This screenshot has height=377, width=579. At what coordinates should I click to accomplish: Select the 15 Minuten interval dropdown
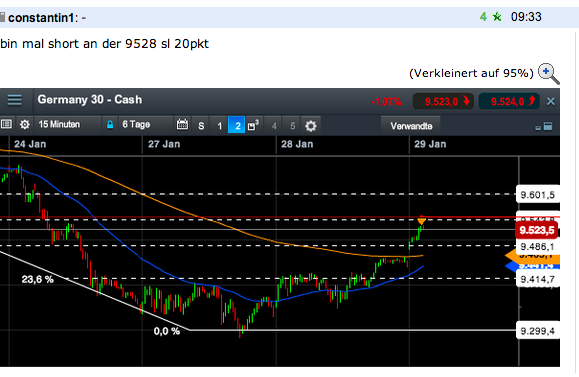pyautogui.click(x=67, y=124)
